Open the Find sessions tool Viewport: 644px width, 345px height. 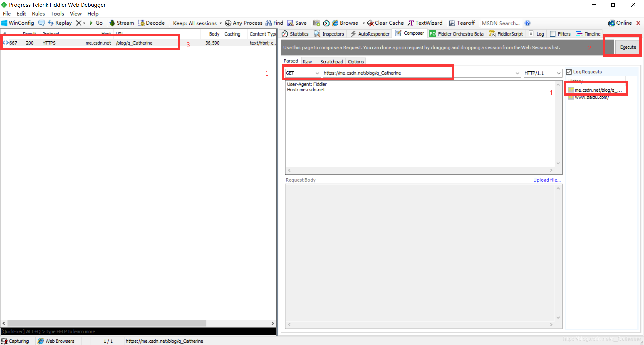click(274, 23)
